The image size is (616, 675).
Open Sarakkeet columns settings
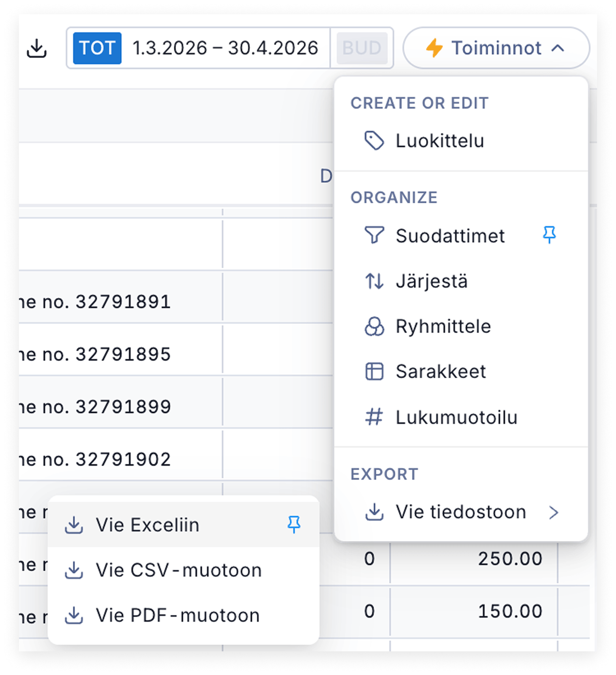coord(461,371)
